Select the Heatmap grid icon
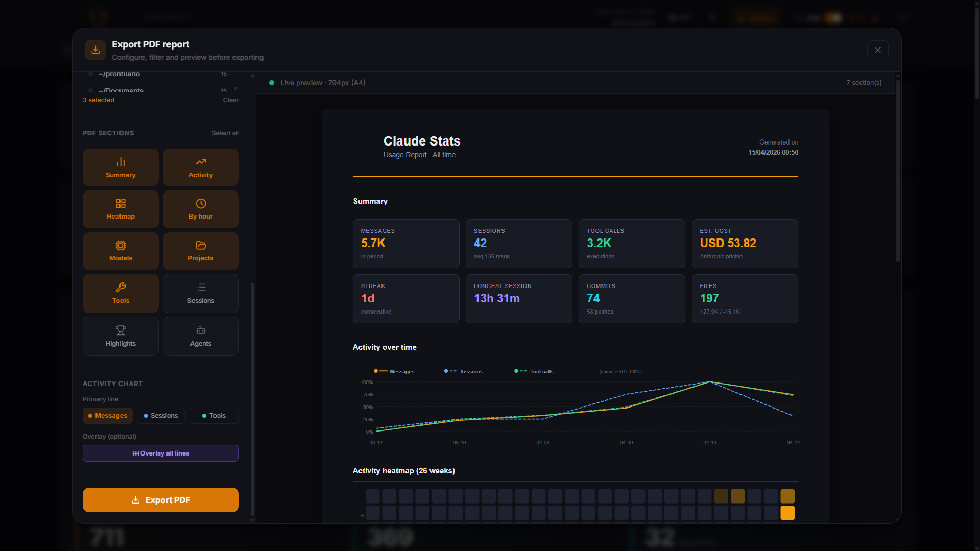The height and width of the screenshot is (551, 980). [120, 203]
